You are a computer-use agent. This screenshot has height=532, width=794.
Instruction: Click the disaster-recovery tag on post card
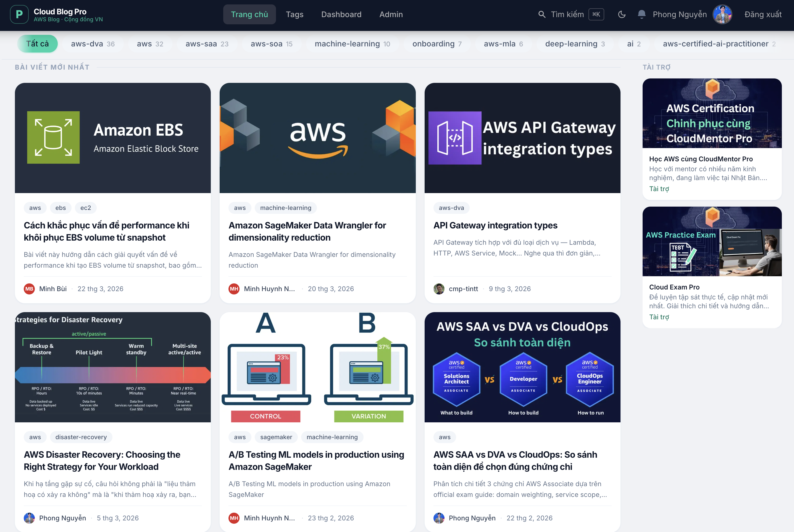pyautogui.click(x=81, y=437)
